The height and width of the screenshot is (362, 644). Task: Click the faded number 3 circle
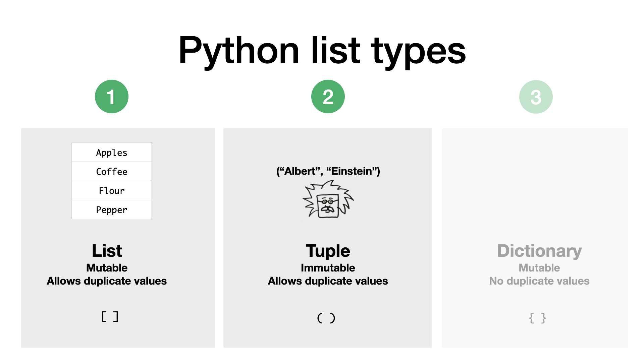(x=536, y=97)
